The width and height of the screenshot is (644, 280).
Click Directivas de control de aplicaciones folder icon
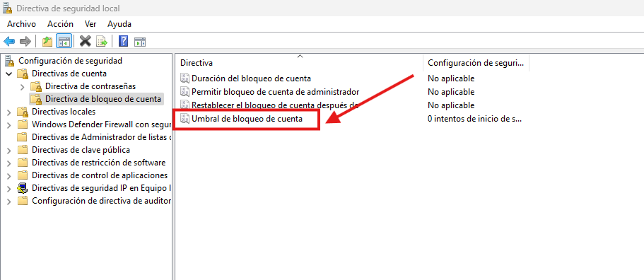click(23, 175)
